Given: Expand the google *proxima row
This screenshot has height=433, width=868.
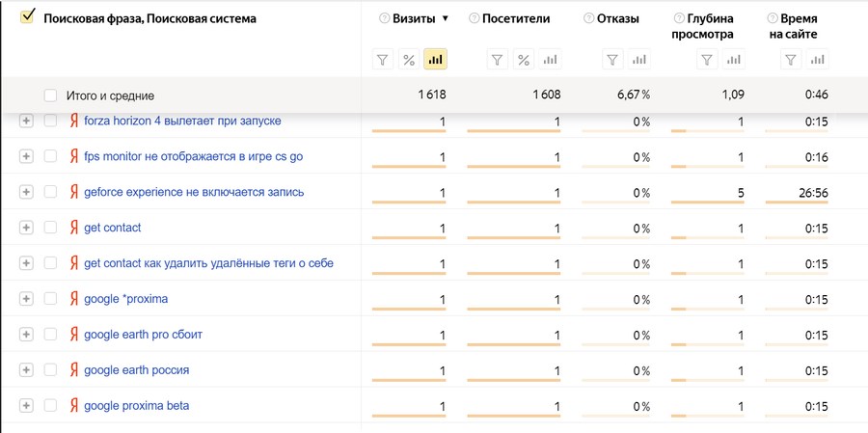Looking at the screenshot, I should [x=26, y=299].
